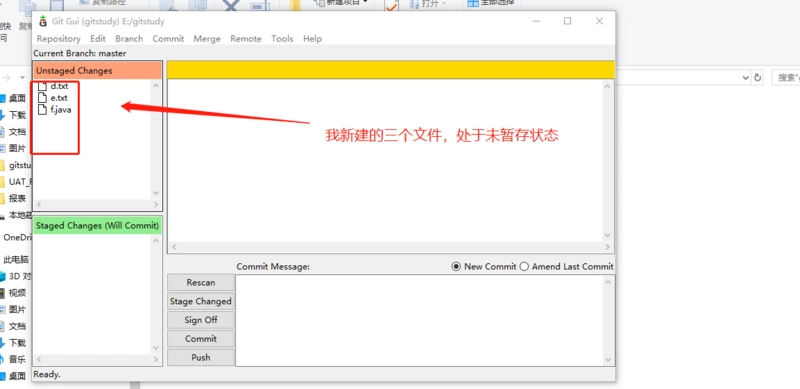The image size is (800, 389).
Task: Open the Help menu
Action: click(312, 39)
